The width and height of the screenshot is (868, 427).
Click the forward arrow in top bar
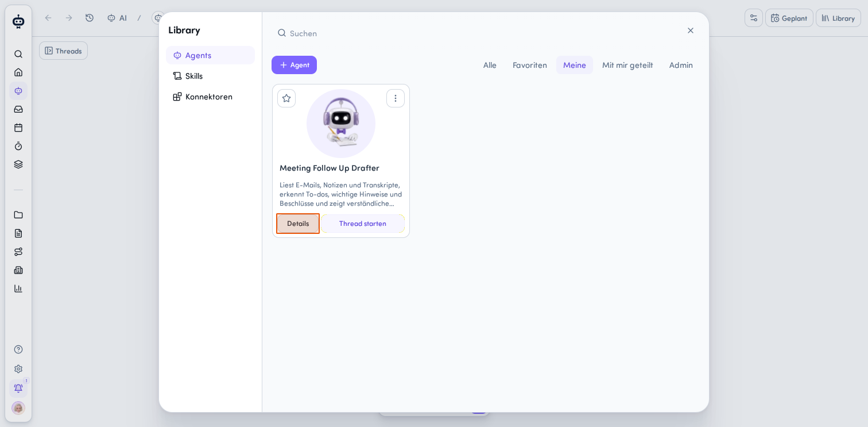tap(69, 18)
